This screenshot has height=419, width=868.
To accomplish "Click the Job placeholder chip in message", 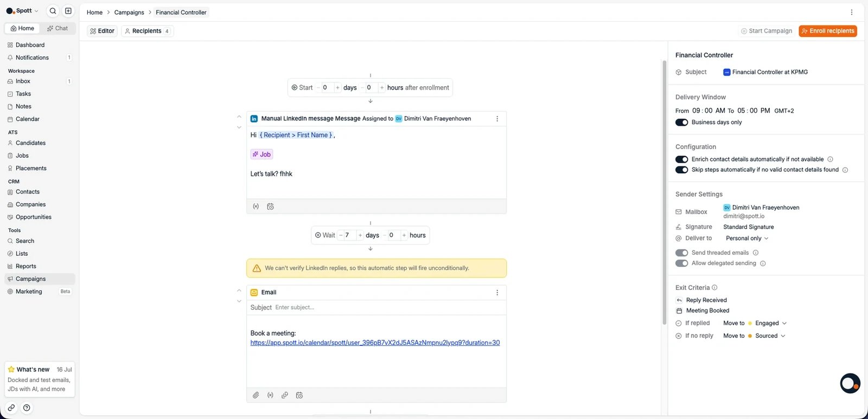I will [x=261, y=154].
